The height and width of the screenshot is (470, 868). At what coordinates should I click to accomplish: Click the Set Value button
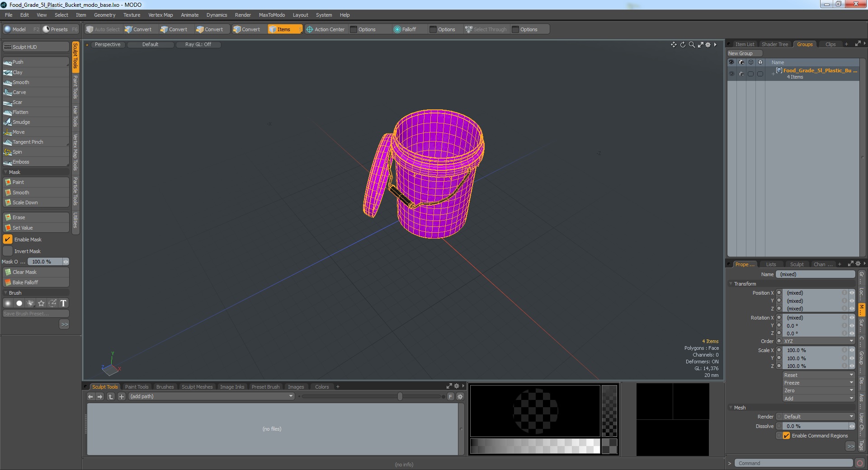point(36,228)
